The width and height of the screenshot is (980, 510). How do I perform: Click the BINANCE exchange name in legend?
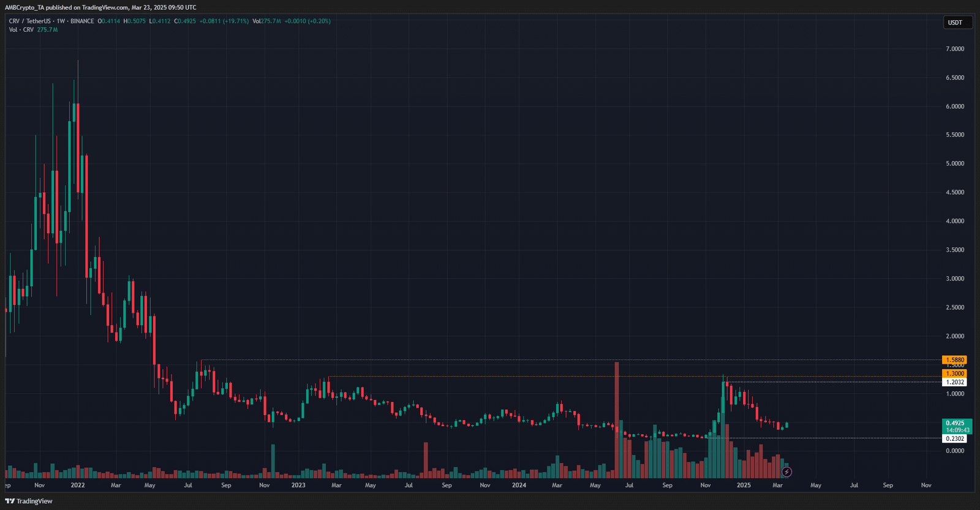[82, 21]
